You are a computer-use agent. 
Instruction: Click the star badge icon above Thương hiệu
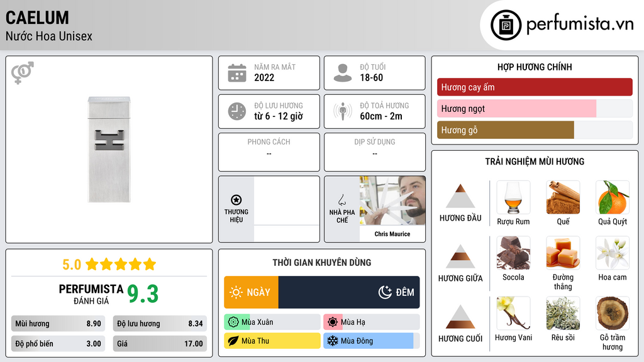[236, 200]
